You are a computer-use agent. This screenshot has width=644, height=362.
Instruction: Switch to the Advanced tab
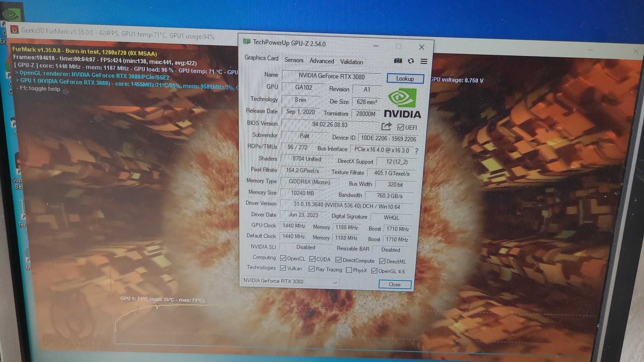(322, 61)
